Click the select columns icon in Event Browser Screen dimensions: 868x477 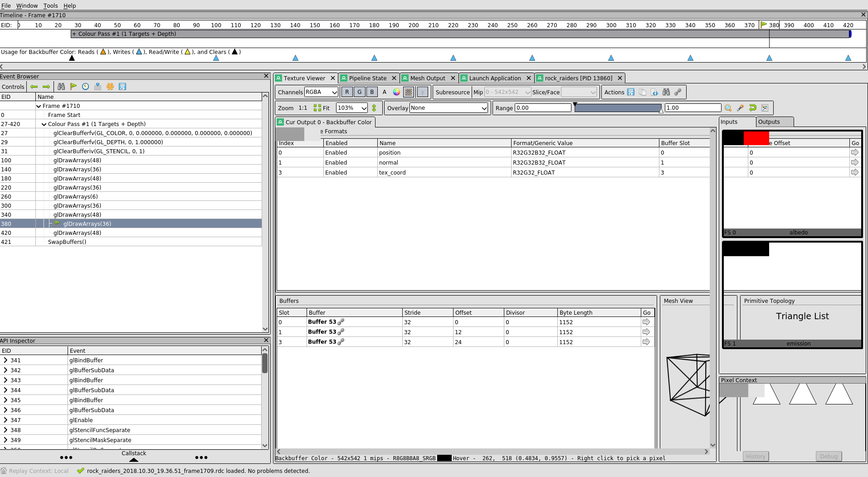click(x=98, y=87)
